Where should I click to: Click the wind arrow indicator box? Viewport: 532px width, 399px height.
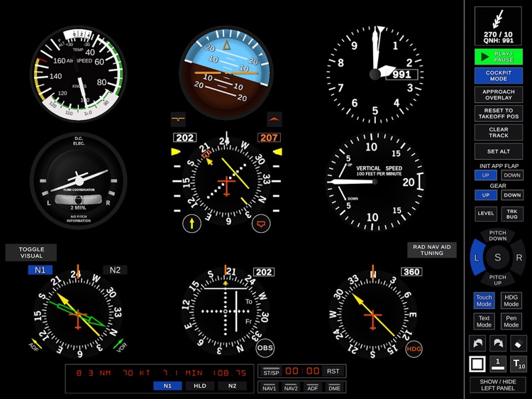click(x=498, y=26)
